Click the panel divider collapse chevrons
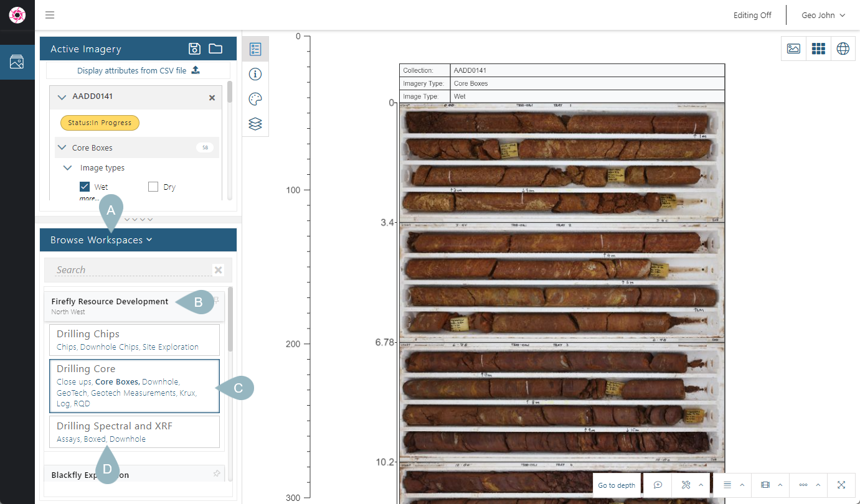 [138, 219]
